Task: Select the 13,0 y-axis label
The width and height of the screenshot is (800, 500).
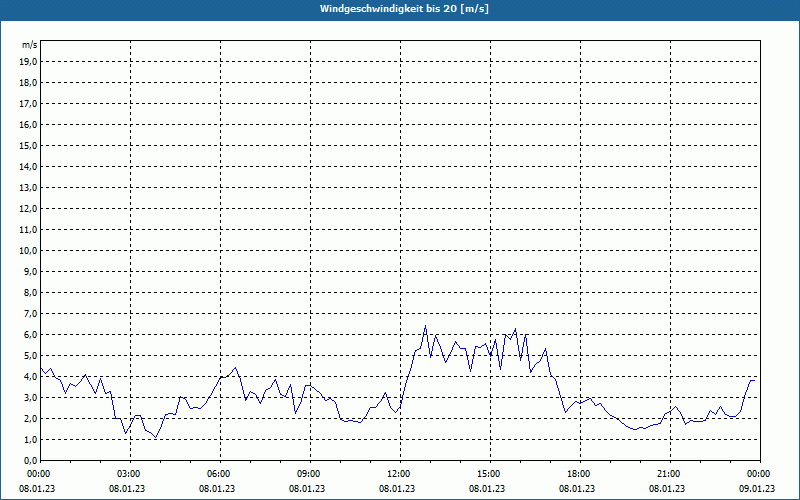Action: click(x=30, y=188)
